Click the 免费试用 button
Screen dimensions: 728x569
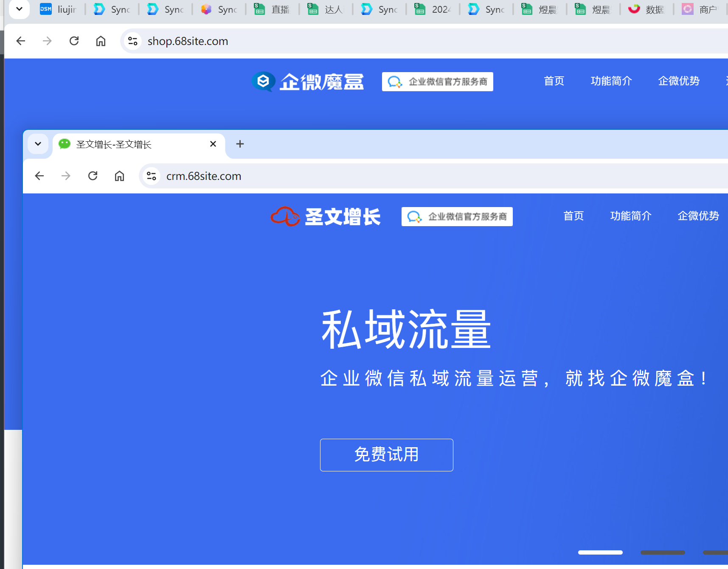click(387, 455)
